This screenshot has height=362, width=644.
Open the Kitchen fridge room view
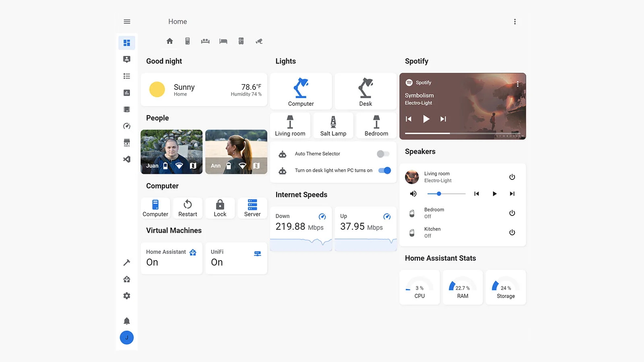(241, 41)
